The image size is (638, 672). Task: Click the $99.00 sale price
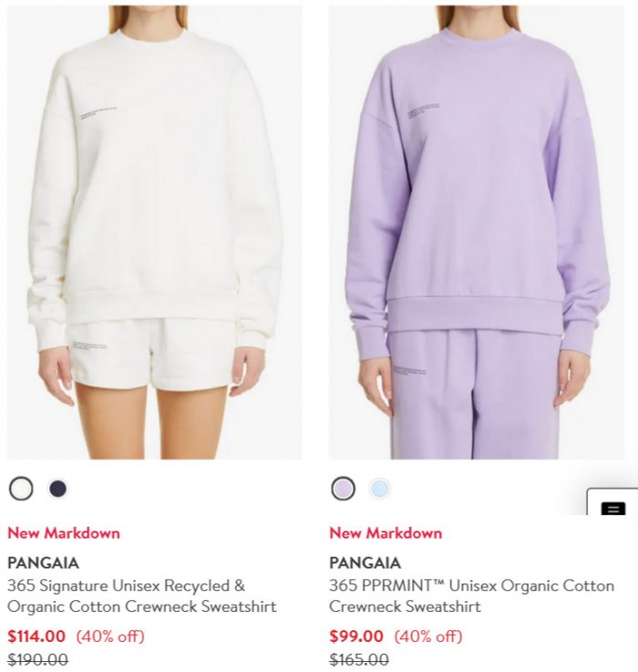356,636
